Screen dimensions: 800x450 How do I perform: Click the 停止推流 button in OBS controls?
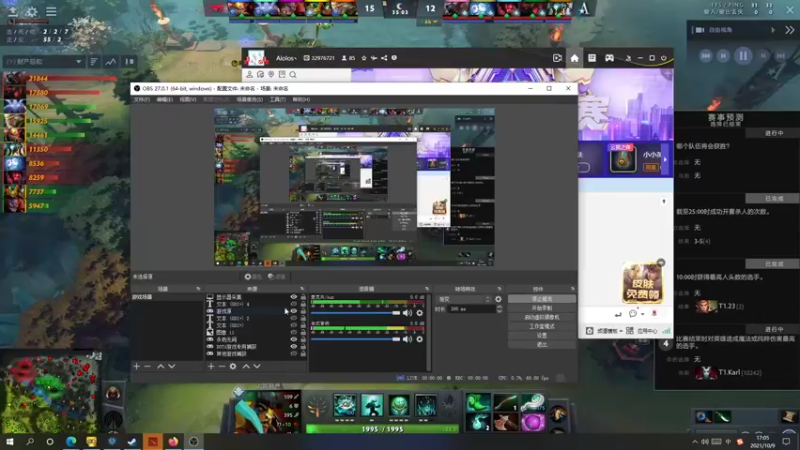(542, 299)
